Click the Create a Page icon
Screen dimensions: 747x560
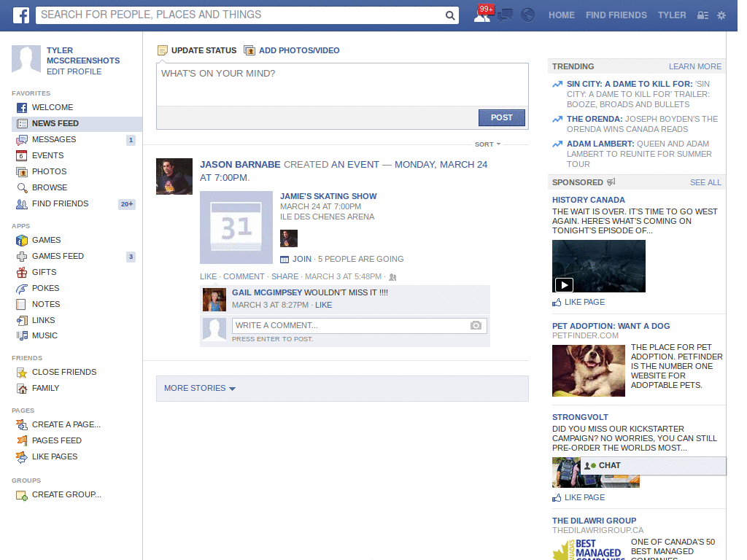click(x=21, y=425)
